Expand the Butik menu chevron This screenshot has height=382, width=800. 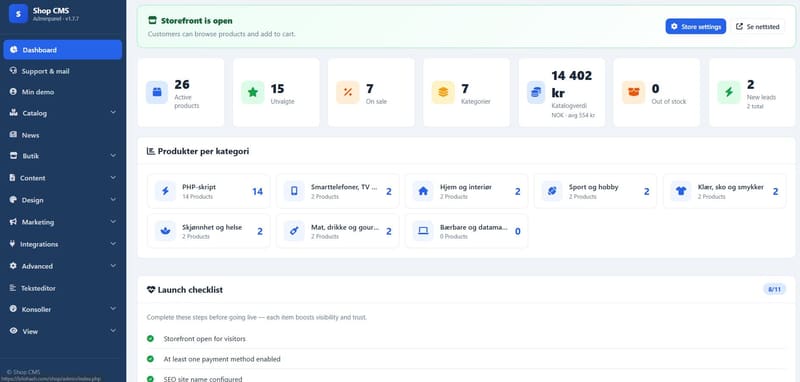[113, 156]
